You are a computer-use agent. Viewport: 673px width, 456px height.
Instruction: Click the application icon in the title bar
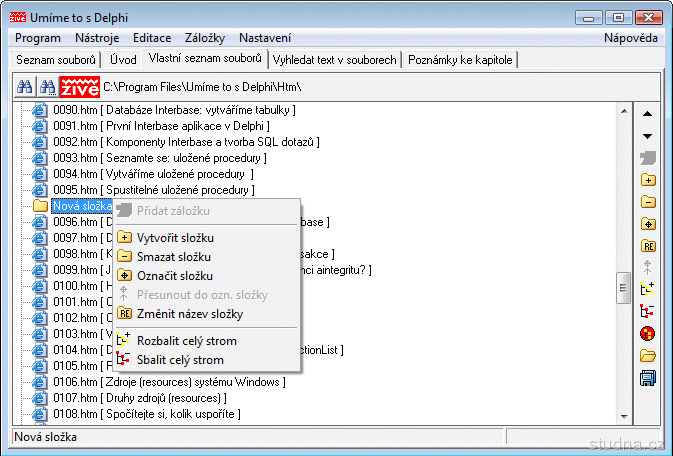pos(18,18)
